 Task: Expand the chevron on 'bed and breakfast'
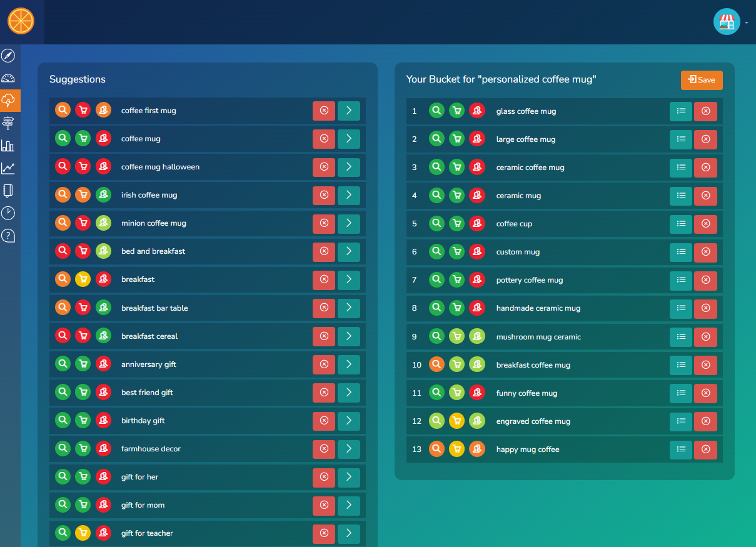(349, 251)
